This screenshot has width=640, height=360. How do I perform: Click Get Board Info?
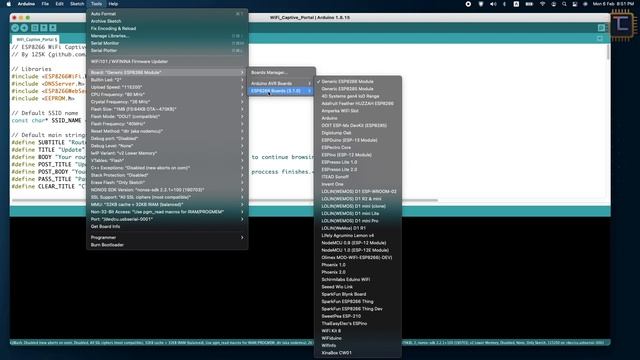pyautogui.click(x=167, y=227)
